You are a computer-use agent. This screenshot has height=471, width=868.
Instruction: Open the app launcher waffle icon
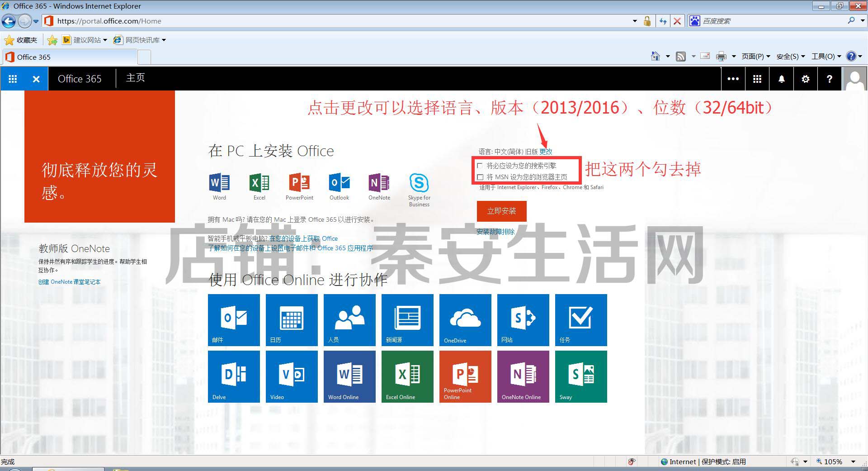point(13,79)
